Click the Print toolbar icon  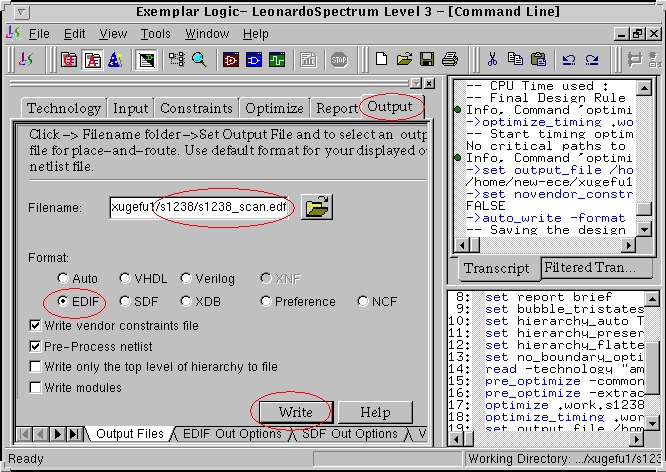pos(450,60)
